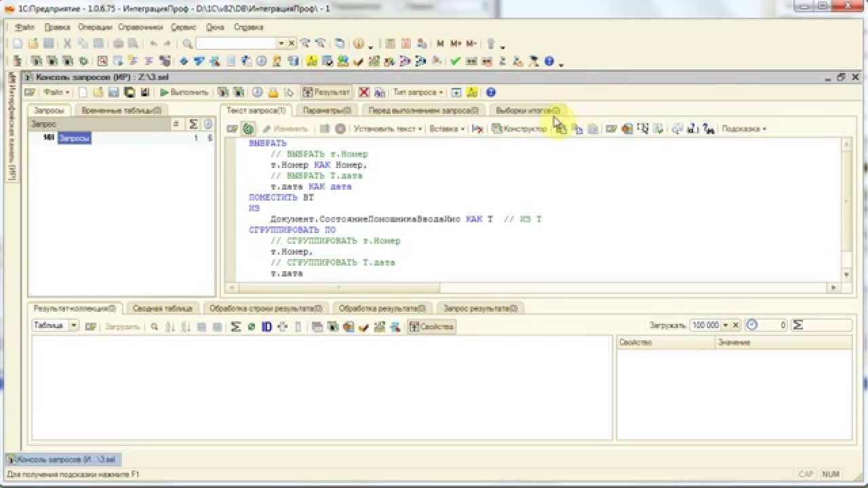868x488 pixels.
Task: Click the scissors cut icon in main toolbar
Action: point(67,43)
